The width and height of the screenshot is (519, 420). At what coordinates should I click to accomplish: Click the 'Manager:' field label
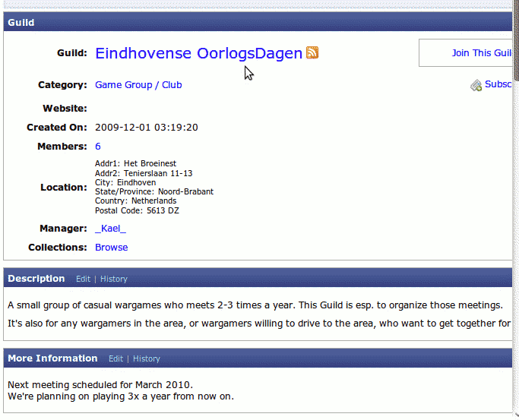click(63, 228)
